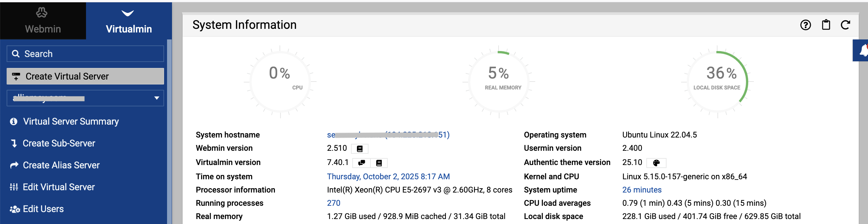Image resolution: width=868 pixels, height=224 pixels.
Task: Click Virtualmin version book icon
Action: click(x=379, y=163)
